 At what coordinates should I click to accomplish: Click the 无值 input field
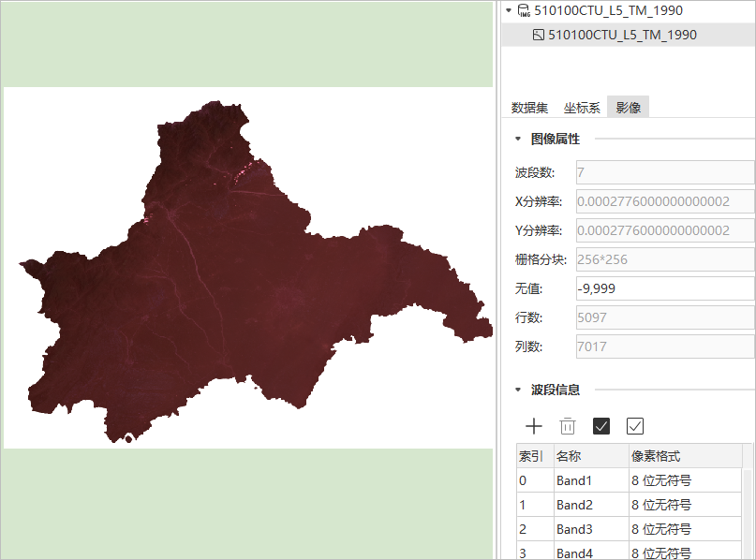pos(664,288)
